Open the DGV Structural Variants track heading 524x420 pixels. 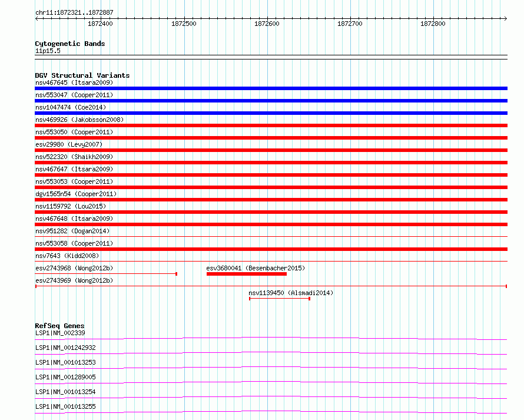pyautogui.click(x=82, y=75)
